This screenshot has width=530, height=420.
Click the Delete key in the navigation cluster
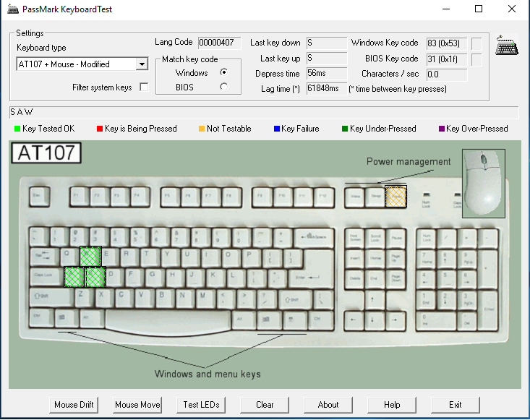(354, 279)
